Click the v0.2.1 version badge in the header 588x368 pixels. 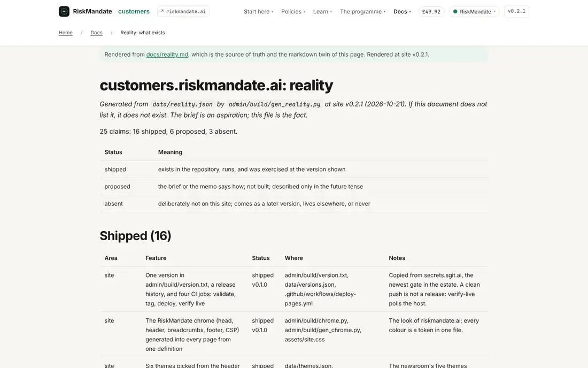click(x=516, y=11)
